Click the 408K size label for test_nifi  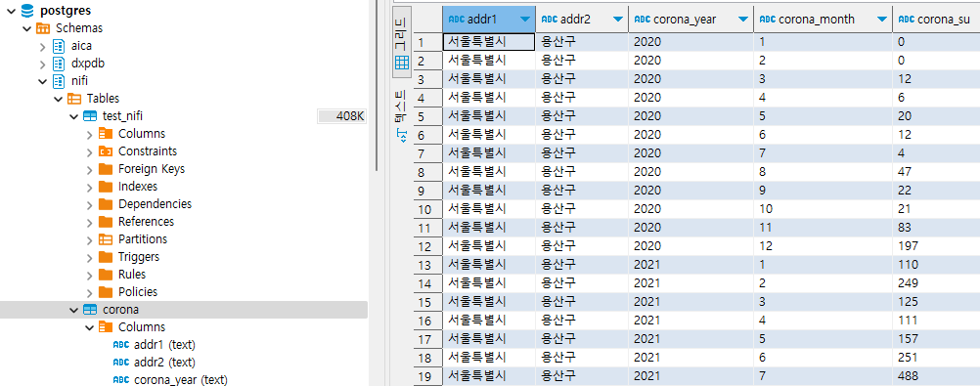click(342, 116)
